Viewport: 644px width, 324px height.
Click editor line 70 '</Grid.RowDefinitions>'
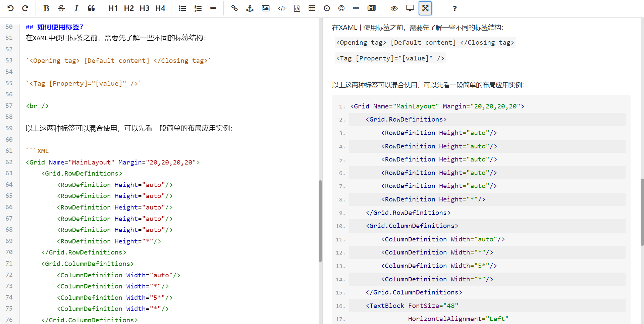click(84, 252)
